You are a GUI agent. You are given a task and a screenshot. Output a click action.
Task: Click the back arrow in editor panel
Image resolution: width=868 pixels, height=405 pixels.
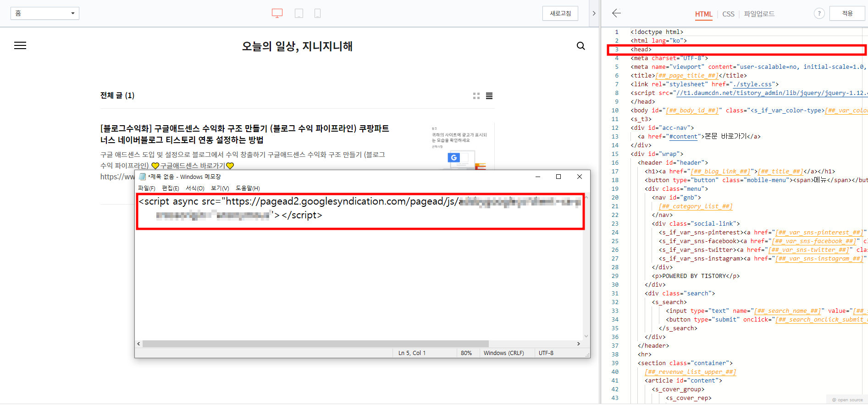coord(616,13)
